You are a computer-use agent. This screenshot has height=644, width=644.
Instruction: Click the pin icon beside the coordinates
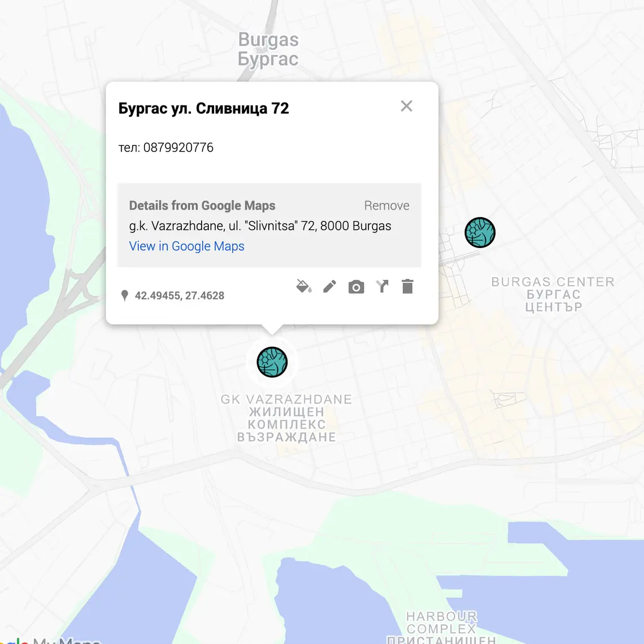pos(125,296)
